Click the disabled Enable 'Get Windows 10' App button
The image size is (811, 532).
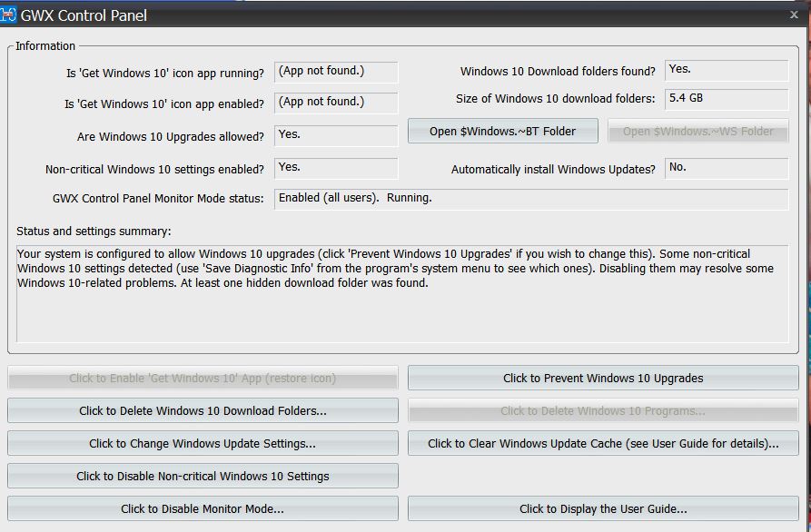point(203,378)
